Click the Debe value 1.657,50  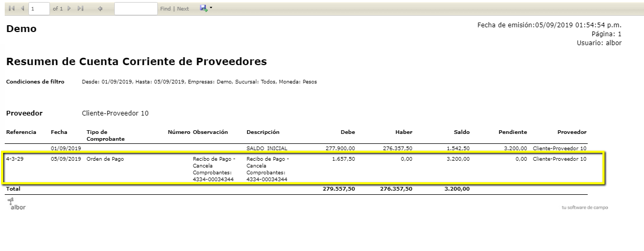[x=344, y=159]
